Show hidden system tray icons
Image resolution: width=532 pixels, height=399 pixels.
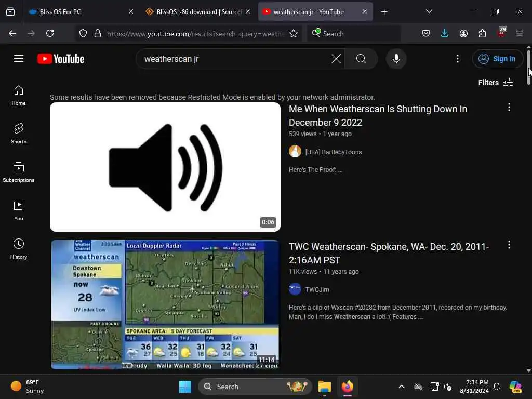click(x=402, y=387)
